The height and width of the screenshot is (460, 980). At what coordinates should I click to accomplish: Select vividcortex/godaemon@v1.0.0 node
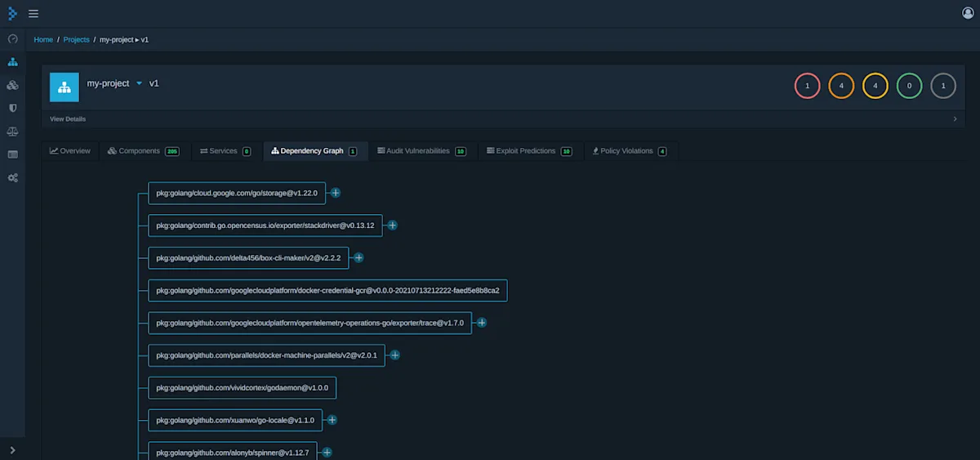(243, 387)
